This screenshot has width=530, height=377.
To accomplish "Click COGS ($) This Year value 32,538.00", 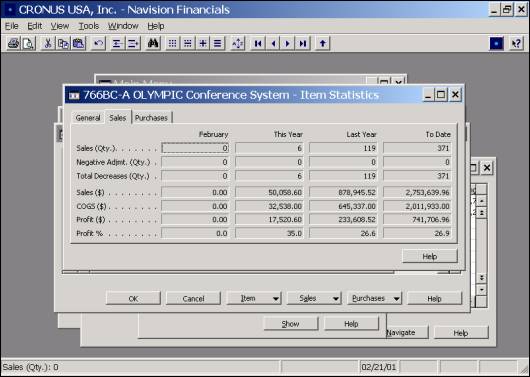I will (269, 206).
